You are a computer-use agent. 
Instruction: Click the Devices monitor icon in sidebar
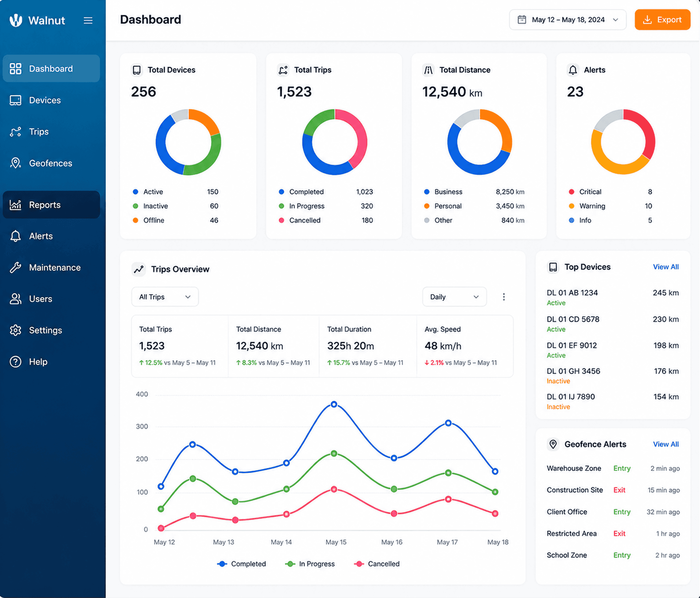[x=15, y=100]
